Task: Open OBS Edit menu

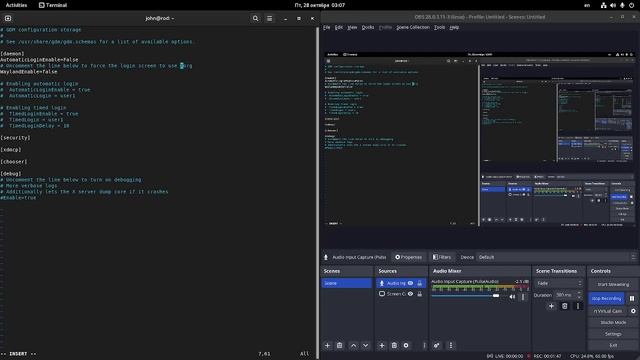Action: (x=339, y=27)
